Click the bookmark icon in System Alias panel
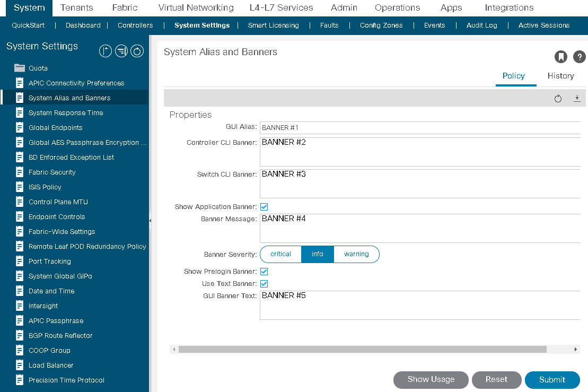This screenshot has height=392, width=588. click(x=560, y=57)
